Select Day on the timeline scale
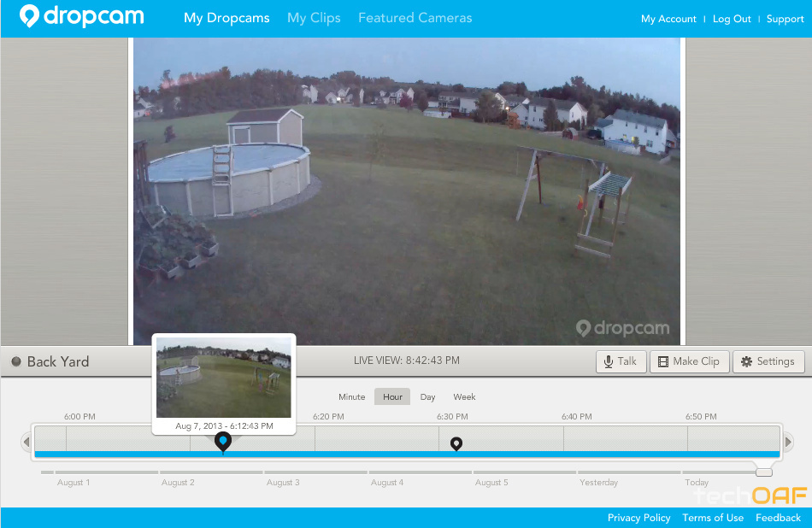This screenshot has height=528, width=812. [x=427, y=396]
